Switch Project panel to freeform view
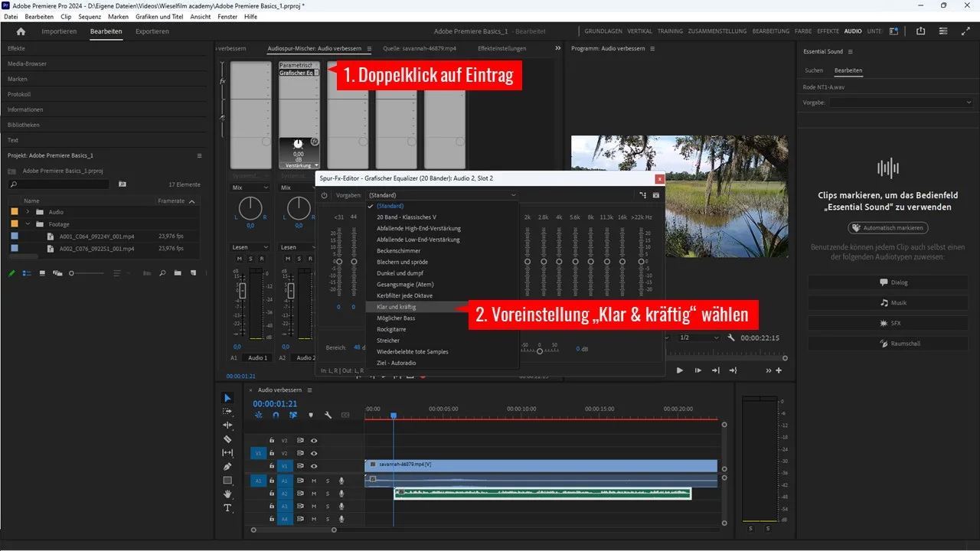Image resolution: width=980 pixels, height=551 pixels. 57,273
